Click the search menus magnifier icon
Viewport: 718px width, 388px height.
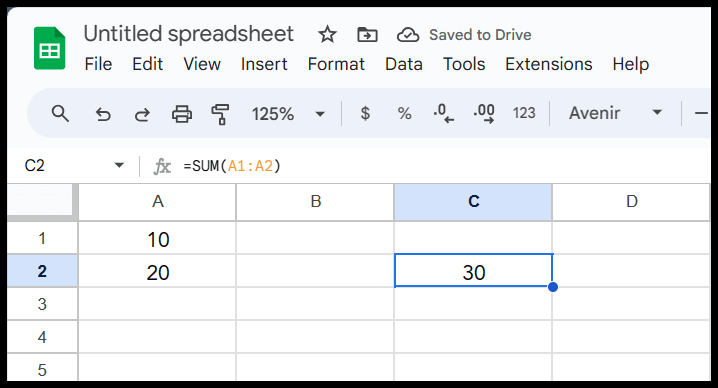[x=60, y=113]
